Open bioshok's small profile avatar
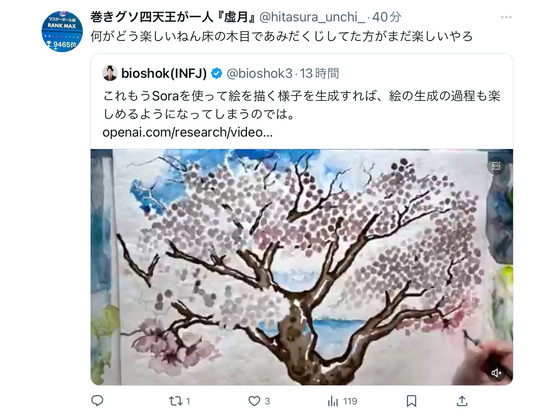The width and height of the screenshot is (550, 420). pyautogui.click(x=110, y=73)
